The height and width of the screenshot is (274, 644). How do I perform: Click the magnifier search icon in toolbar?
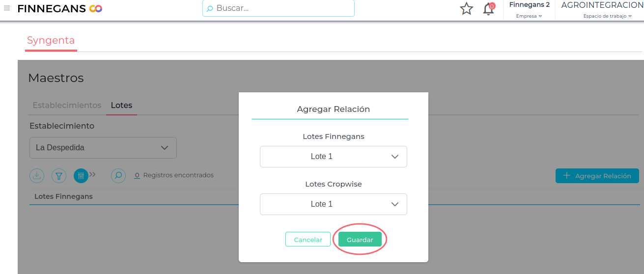(x=118, y=175)
